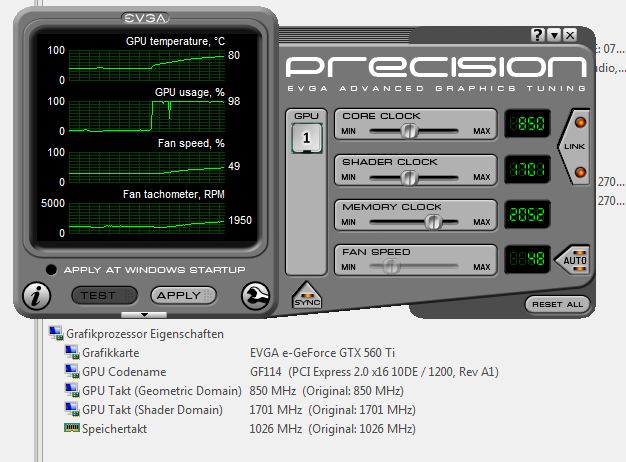Click the GPU usage graph
The width and height of the screenshot is (626, 462).
point(147,116)
